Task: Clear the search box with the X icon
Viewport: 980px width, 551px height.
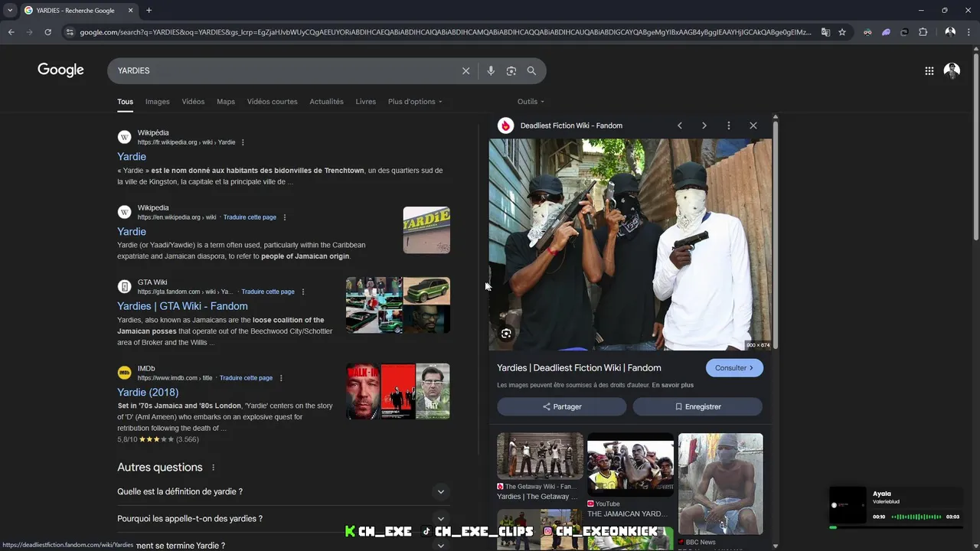Action: [465, 70]
